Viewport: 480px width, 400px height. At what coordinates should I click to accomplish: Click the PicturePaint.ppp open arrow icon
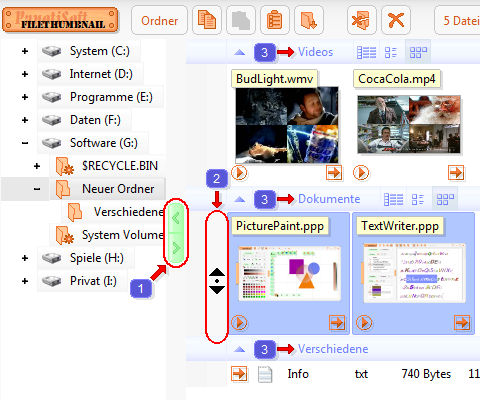point(337,323)
